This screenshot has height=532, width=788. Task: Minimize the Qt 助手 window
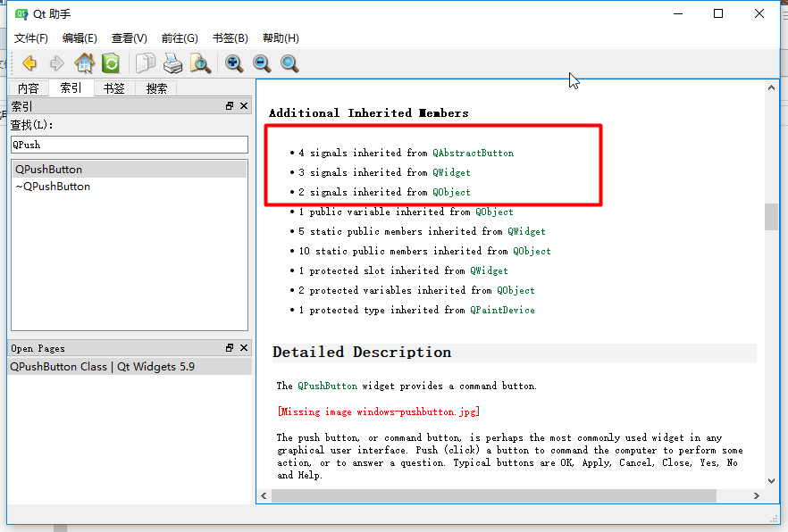[x=678, y=13]
